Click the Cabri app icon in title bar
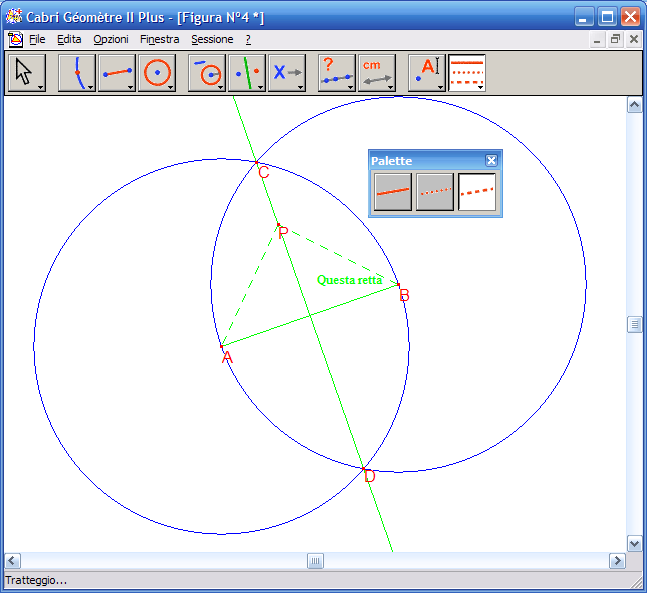Screen dimensions: 647x600 [14, 17]
